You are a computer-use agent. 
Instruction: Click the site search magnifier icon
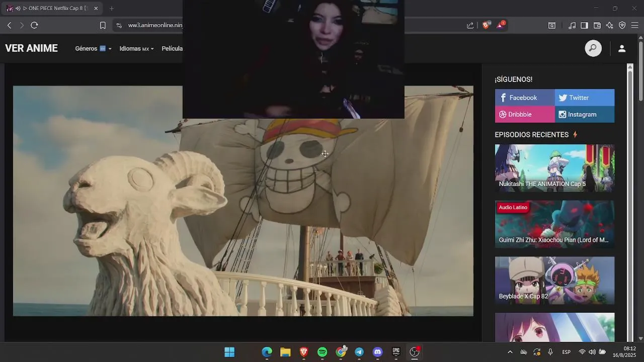click(593, 48)
